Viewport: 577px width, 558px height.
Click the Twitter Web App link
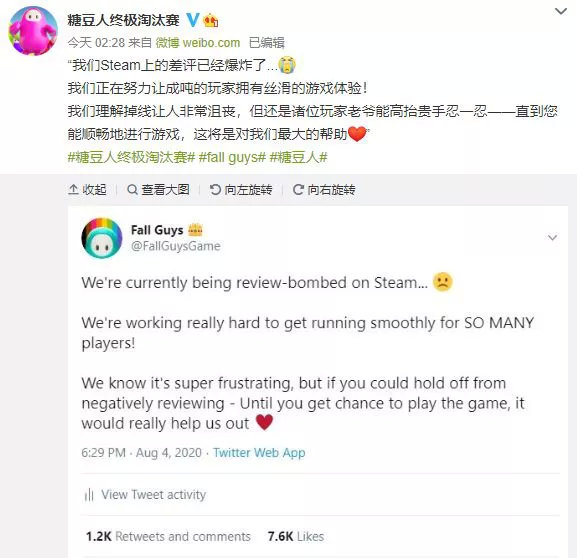point(259,452)
